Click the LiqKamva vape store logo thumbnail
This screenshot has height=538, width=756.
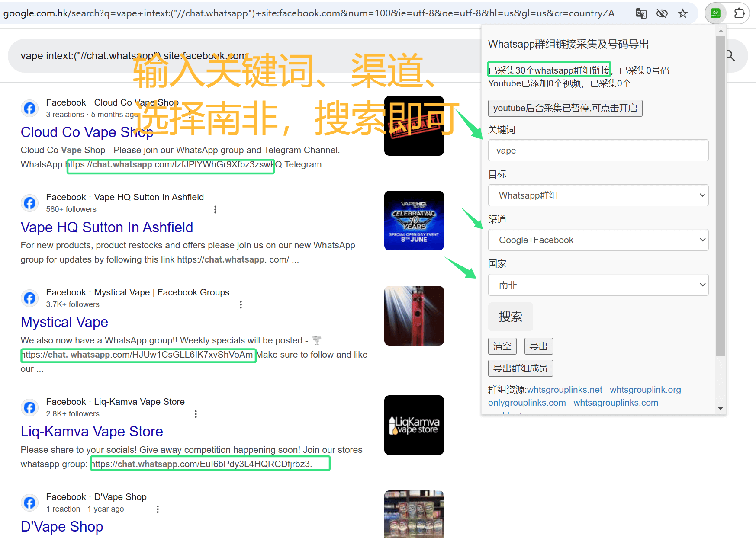click(414, 425)
